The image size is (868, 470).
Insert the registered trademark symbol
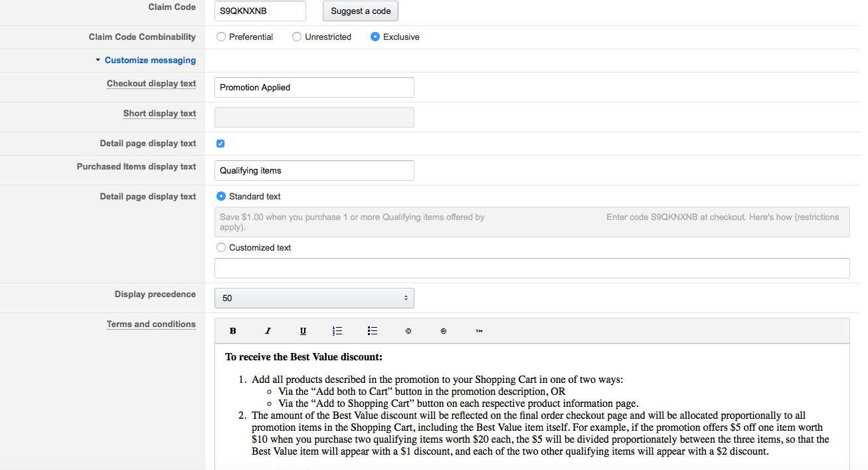[x=444, y=331]
